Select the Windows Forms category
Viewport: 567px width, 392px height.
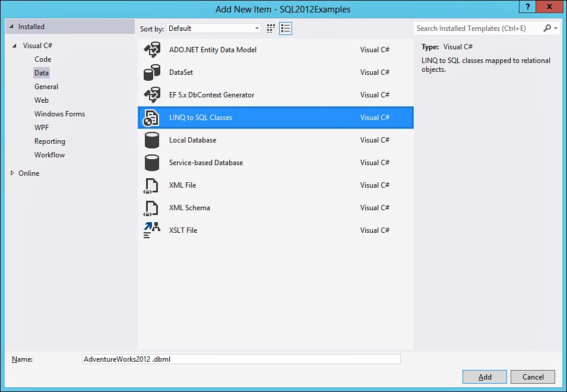tap(59, 114)
